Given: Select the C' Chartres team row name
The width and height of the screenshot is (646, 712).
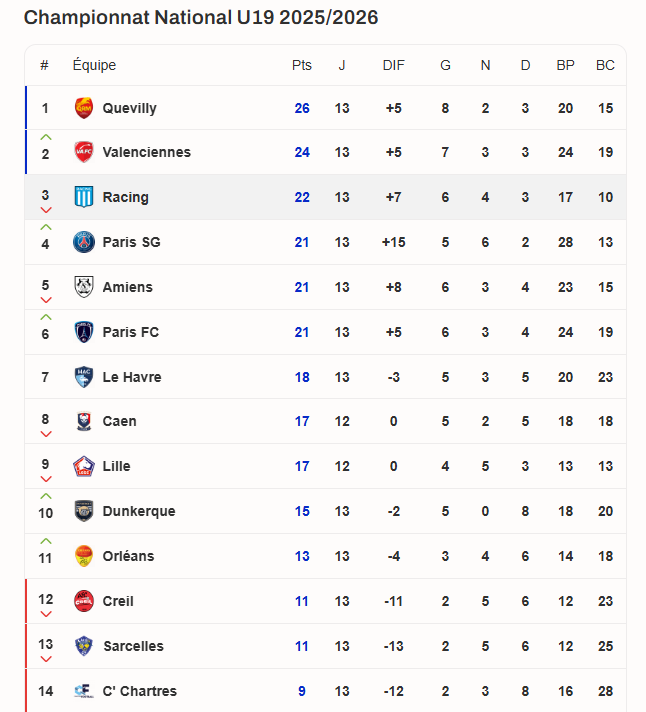Looking at the screenshot, I should coord(139,691).
